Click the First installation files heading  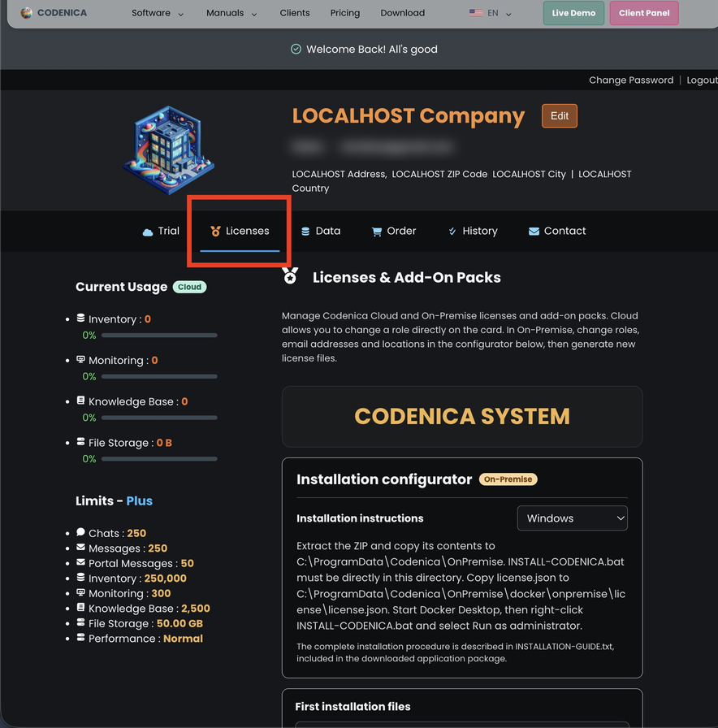(x=353, y=707)
